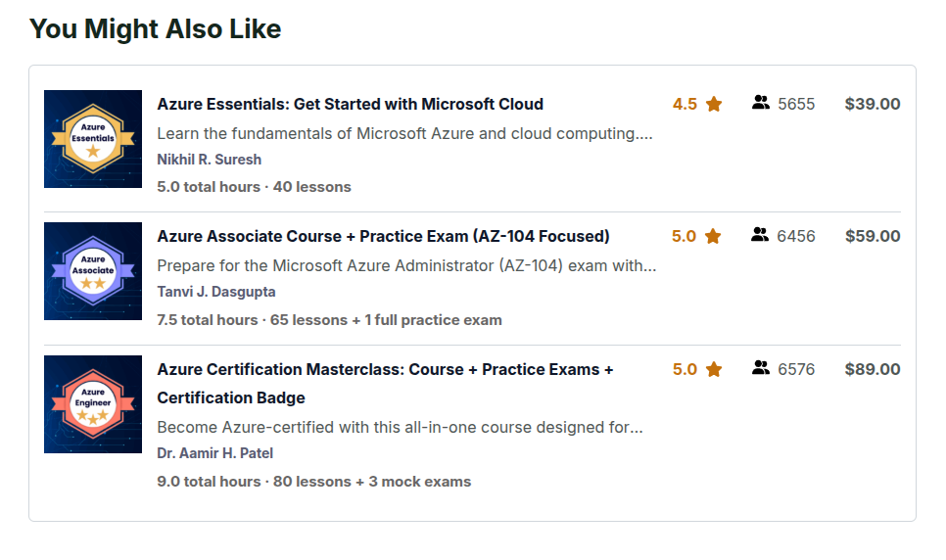Click the students icon next to 5655
Image resolution: width=946 pixels, height=560 pixels.
(x=761, y=103)
